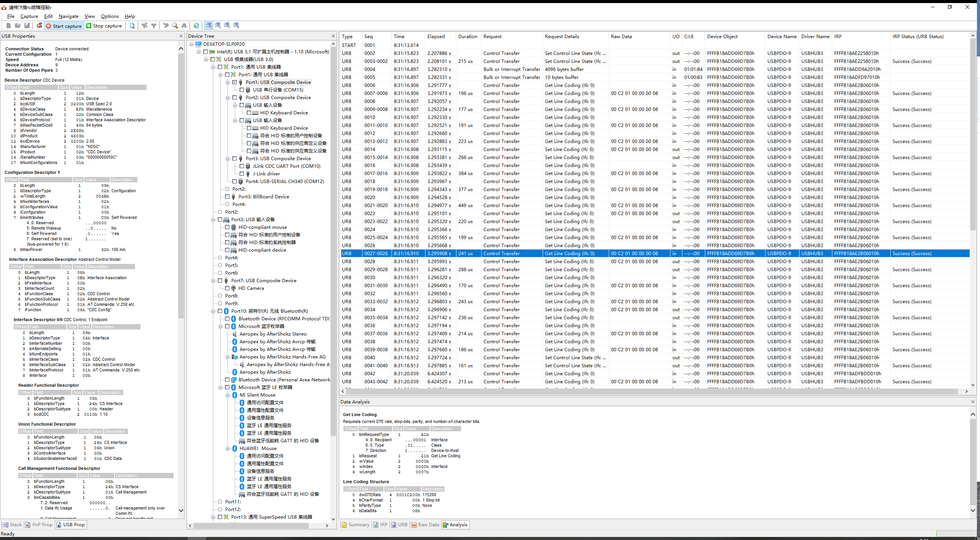Screen dimensions: 980x540
Task: Switch to the Stack tab
Action: [12, 524]
